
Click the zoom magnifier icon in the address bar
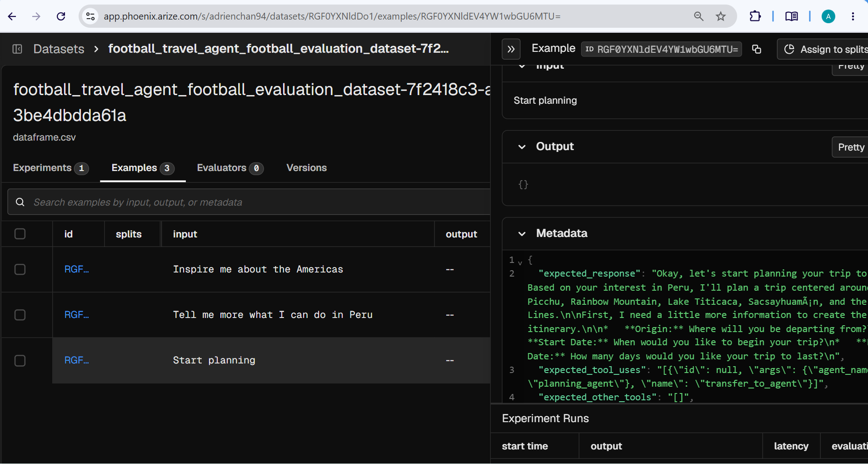pyautogui.click(x=699, y=16)
